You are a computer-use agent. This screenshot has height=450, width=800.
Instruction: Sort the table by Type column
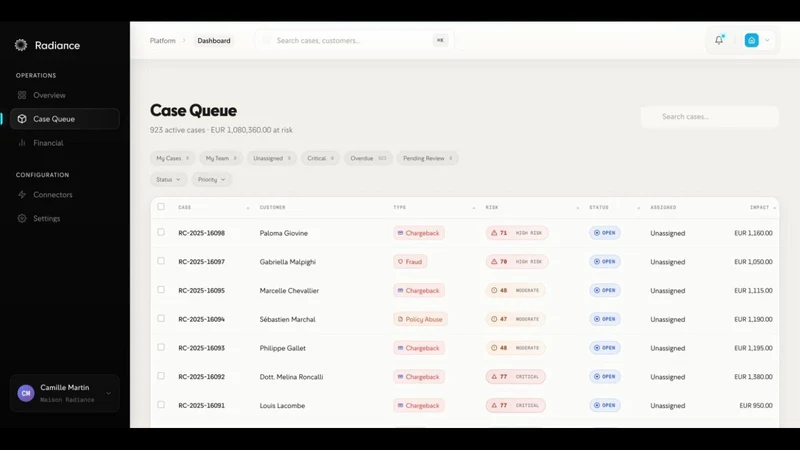474,208
